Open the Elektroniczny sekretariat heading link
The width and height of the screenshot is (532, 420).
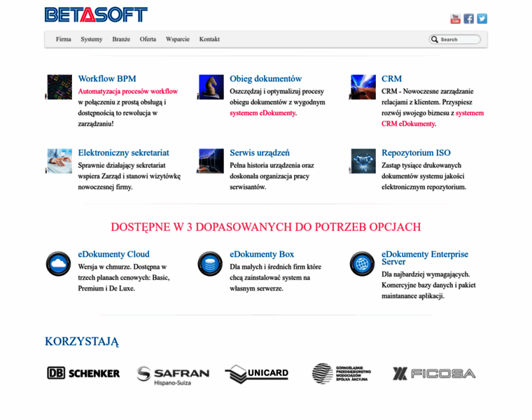click(123, 153)
